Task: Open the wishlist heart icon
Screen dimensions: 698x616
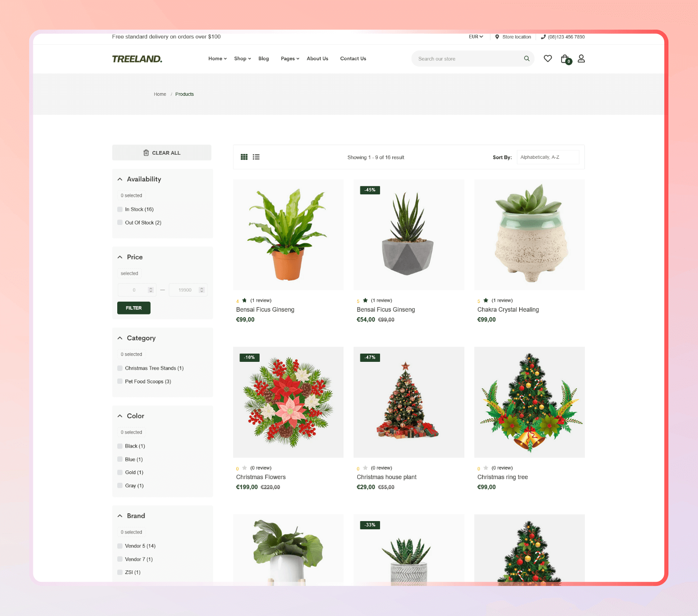Action: pyautogui.click(x=548, y=58)
